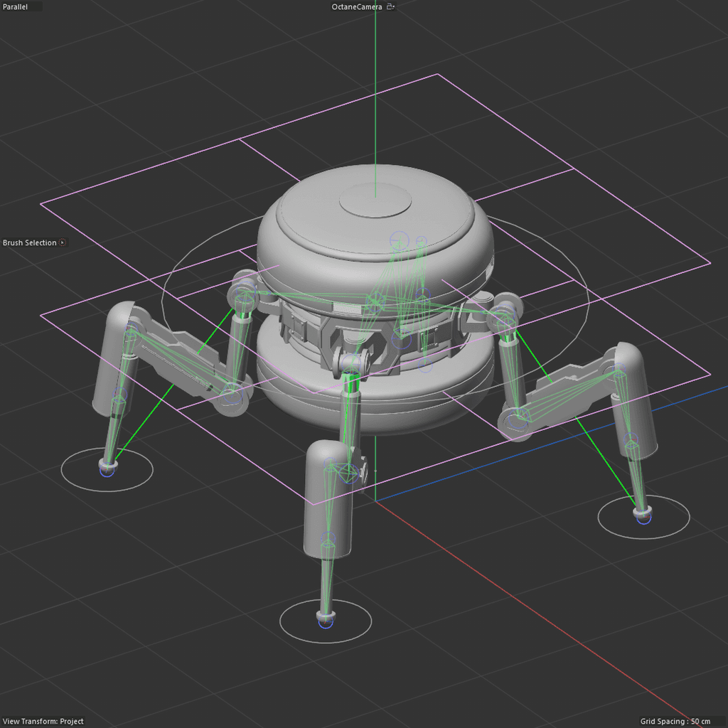
Task: Click the camera icon beside OctaneCamera
Action: [390, 6]
